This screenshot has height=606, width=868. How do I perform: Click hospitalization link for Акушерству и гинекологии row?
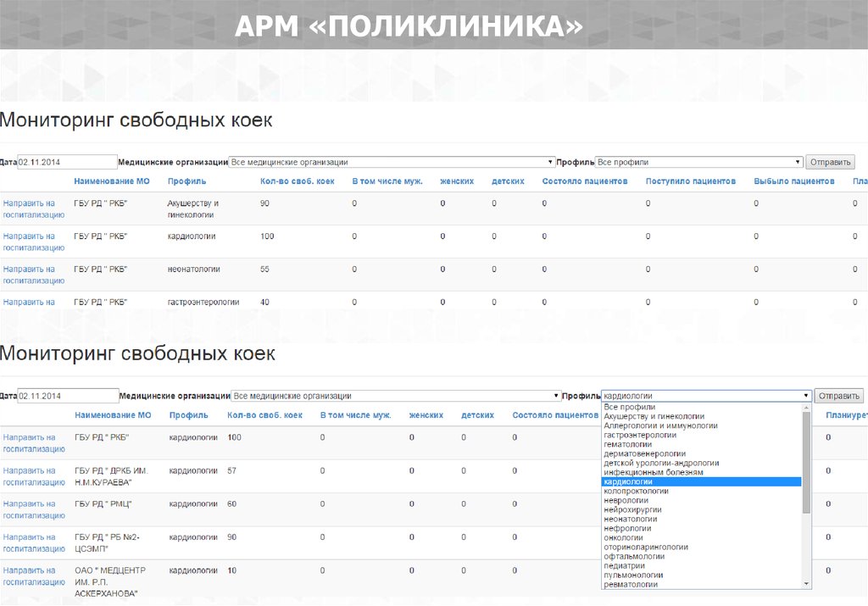[x=34, y=209]
